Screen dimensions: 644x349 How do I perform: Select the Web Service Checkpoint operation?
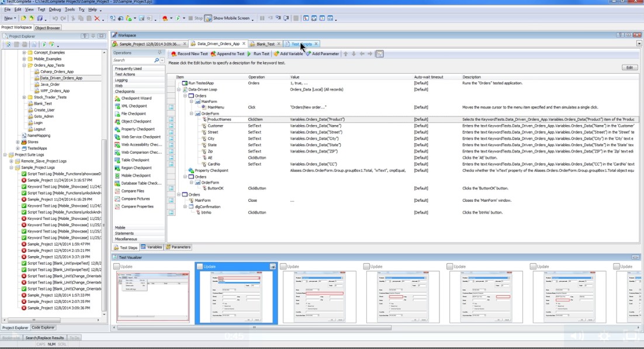(x=137, y=137)
